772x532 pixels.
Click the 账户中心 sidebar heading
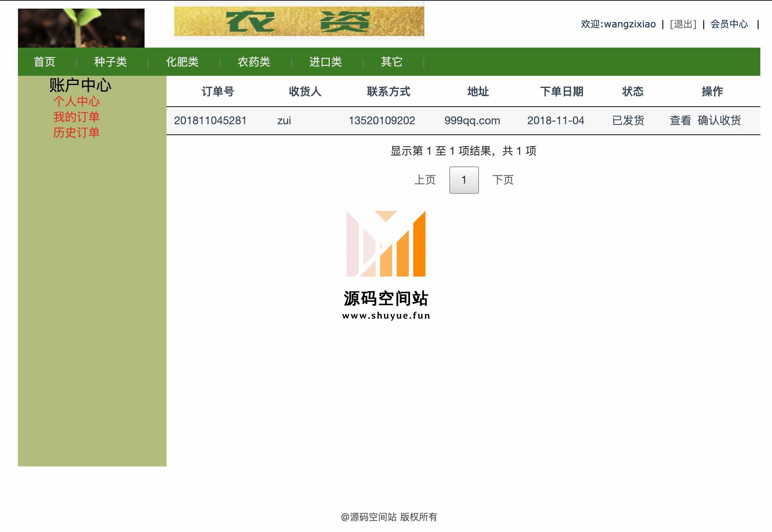[80, 85]
